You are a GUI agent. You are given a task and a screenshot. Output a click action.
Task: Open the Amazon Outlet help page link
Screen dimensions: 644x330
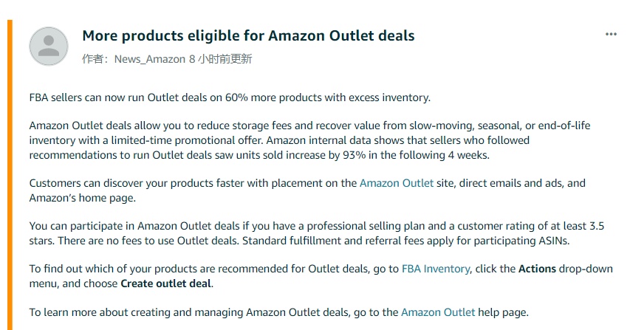click(438, 312)
